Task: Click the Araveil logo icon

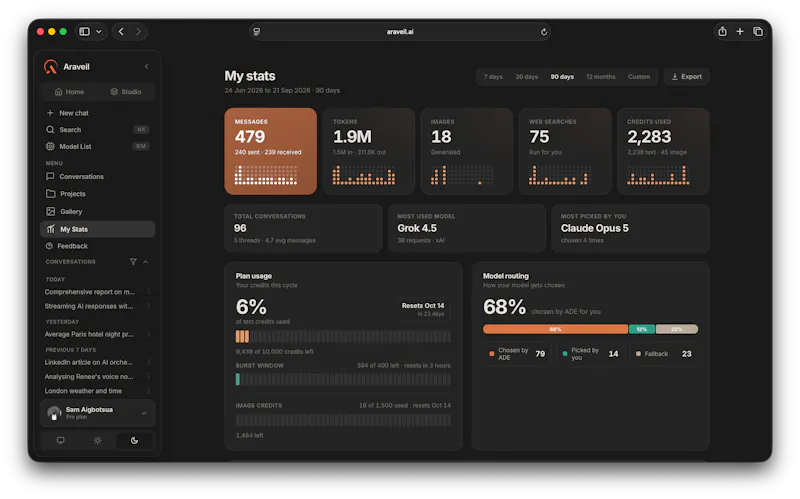Action: (x=51, y=67)
